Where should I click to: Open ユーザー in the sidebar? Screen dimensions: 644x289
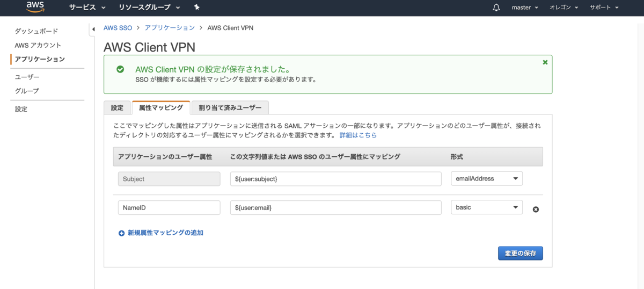coord(27,77)
